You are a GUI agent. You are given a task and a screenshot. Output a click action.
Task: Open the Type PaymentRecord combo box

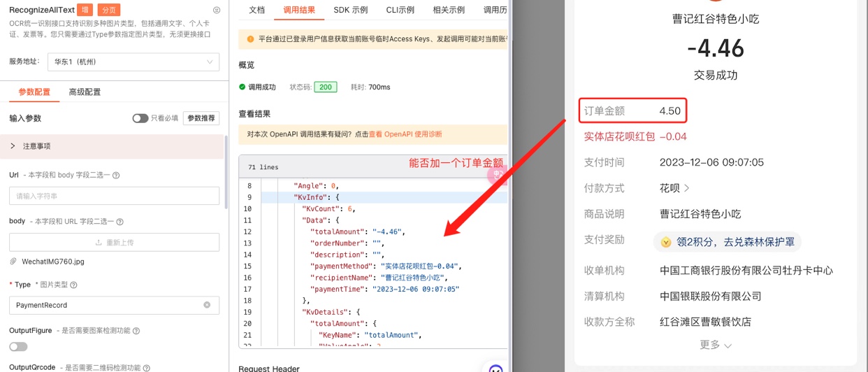tap(114, 305)
